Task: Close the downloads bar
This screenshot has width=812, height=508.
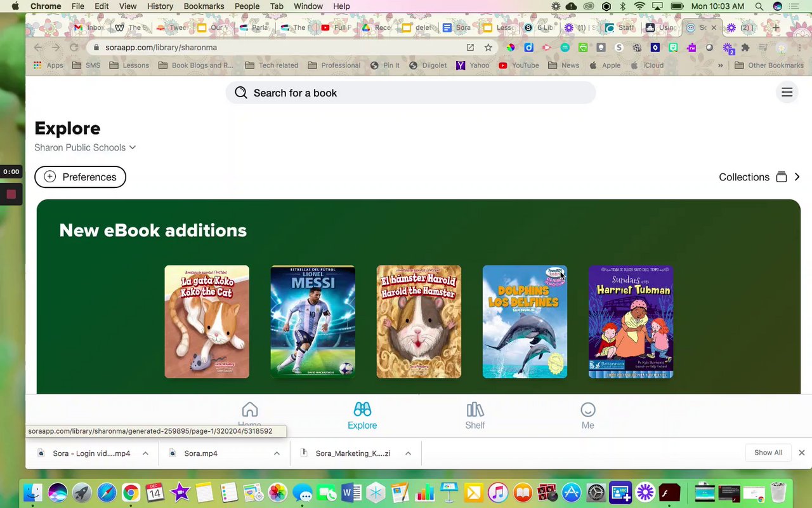Action: tap(802, 453)
